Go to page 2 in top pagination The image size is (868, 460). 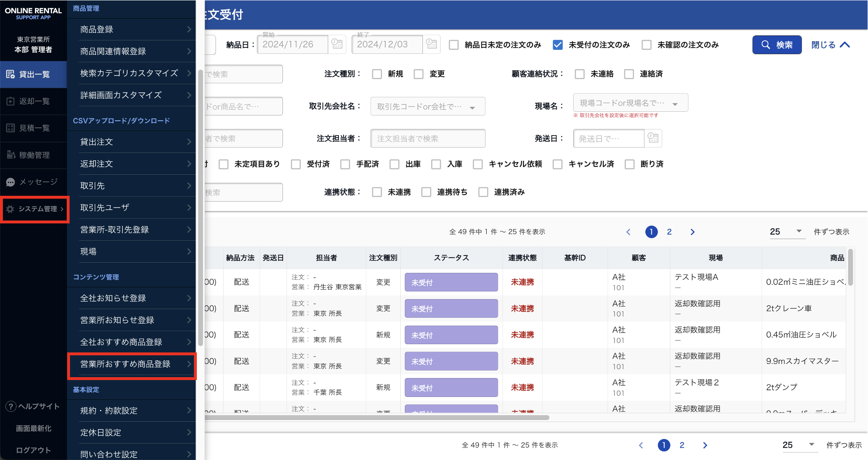(x=669, y=232)
